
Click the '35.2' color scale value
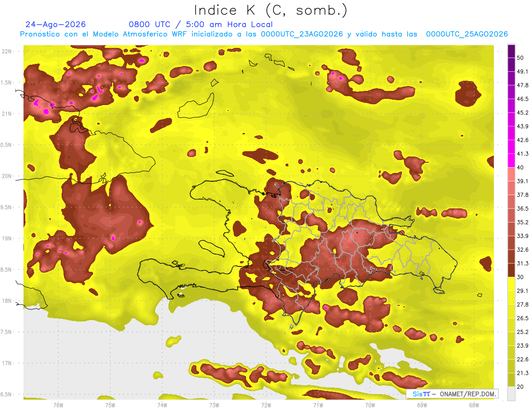click(x=523, y=222)
